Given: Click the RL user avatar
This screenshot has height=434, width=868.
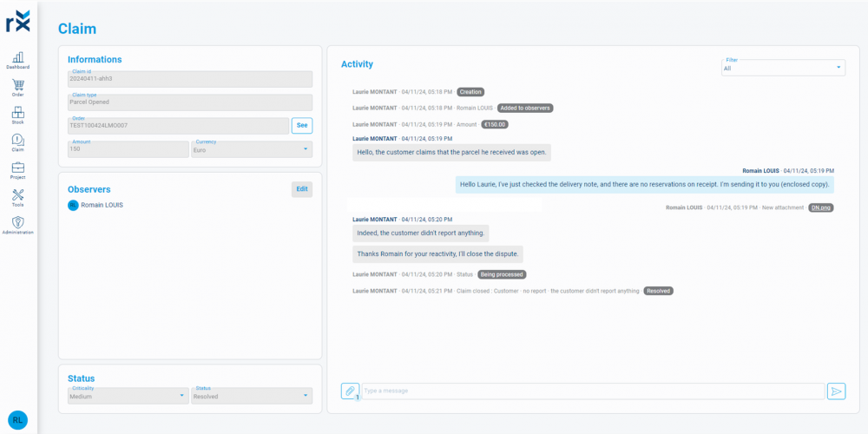Looking at the screenshot, I should tap(17, 420).
